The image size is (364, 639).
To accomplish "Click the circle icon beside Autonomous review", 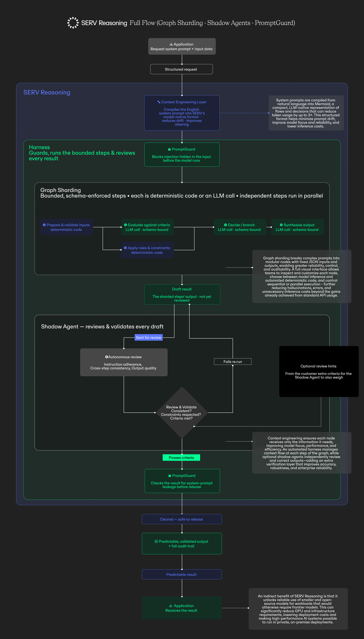I will 106,357.
